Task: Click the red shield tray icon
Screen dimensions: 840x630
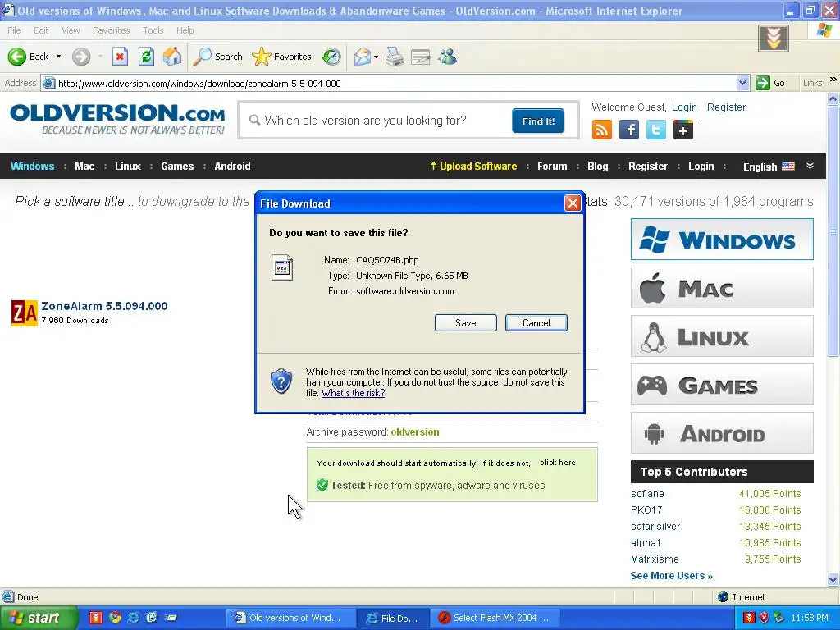Action: [x=764, y=618]
